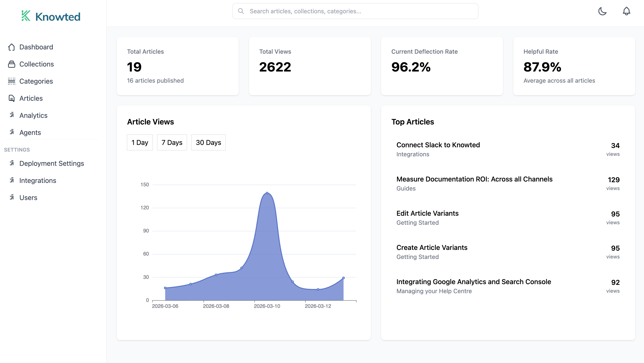Click the Helpful Rate card
644x363 pixels.
(574, 66)
